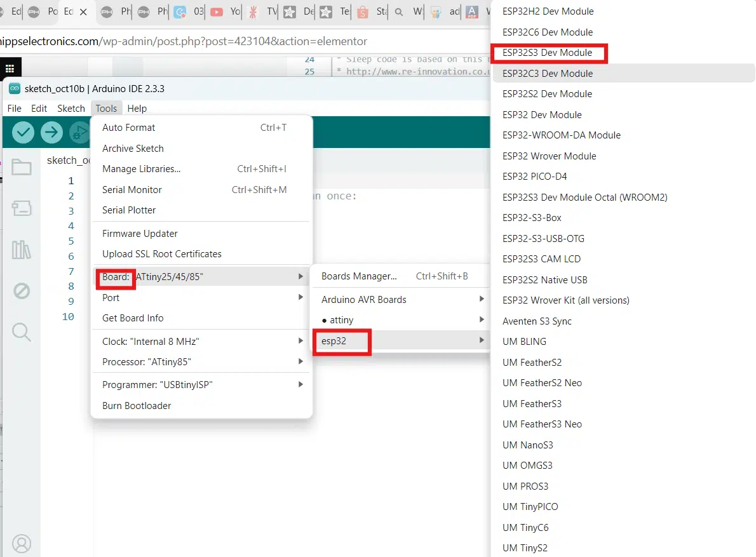This screenshot has width=756, height=557.
Task: Select ESP32S3 Dev Module board
Action: pyautogui.click(x=623, y=53)
